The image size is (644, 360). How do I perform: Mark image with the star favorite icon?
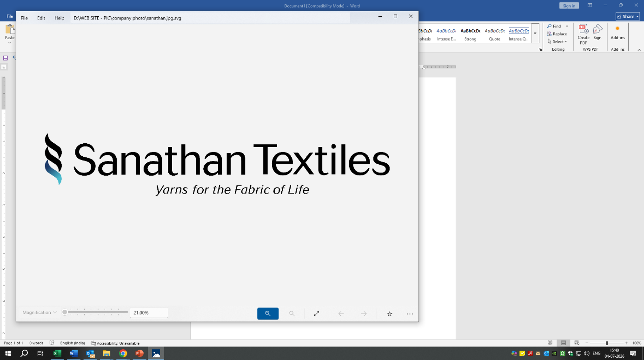click(x=390, y=314)
